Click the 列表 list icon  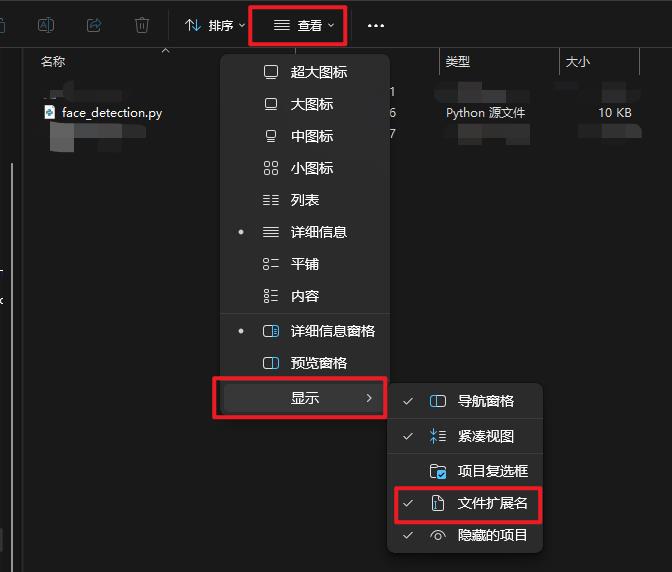click(x=271, y=200)
